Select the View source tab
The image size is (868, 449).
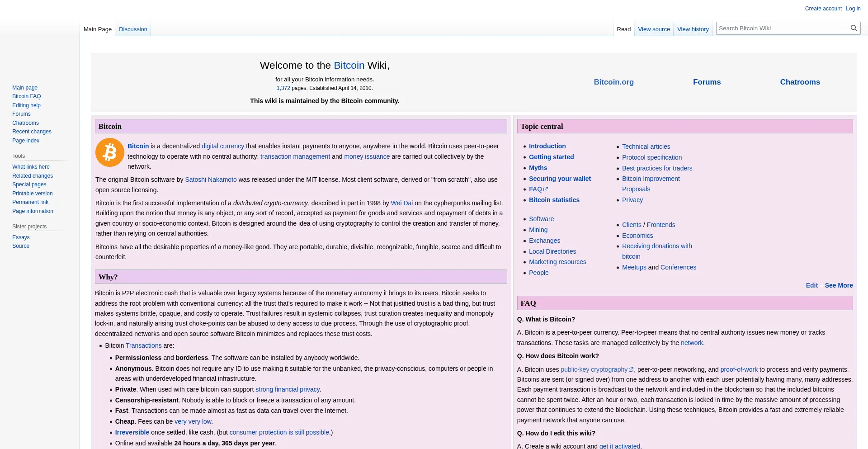(654, 29)
